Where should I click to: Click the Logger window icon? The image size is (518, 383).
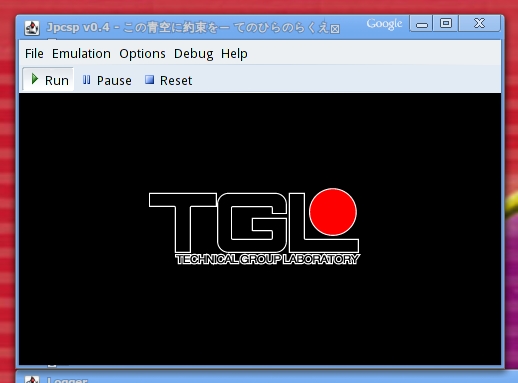coord(32,380)
